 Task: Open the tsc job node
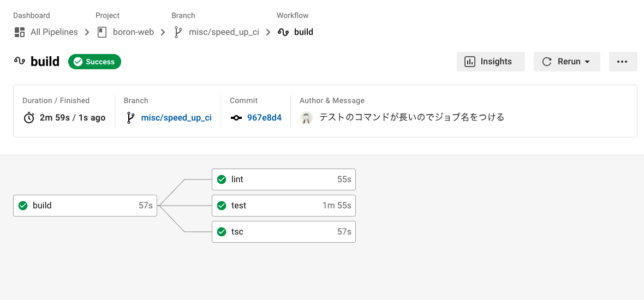tap(284, 232)
